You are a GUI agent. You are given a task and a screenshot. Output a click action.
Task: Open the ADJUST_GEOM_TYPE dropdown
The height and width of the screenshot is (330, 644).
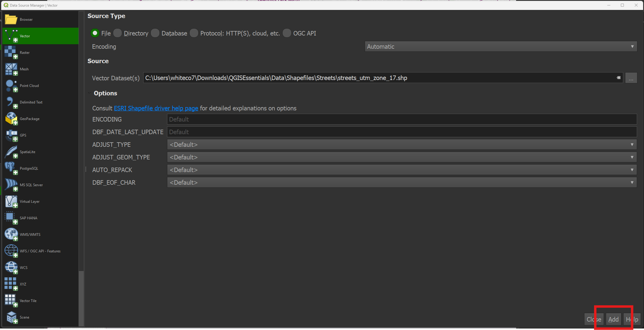pyautogui.click(x=402, y=157)
